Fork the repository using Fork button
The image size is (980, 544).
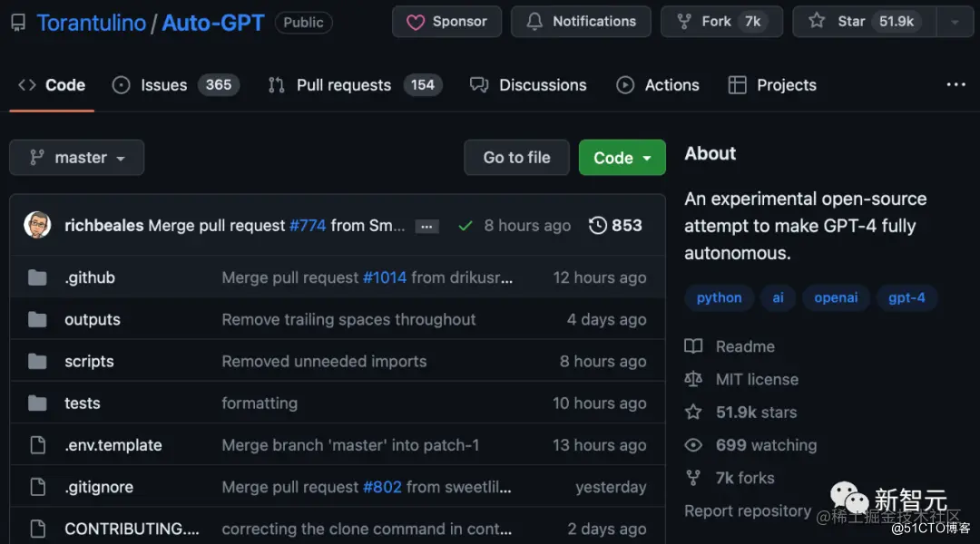(x=722, y=22)
